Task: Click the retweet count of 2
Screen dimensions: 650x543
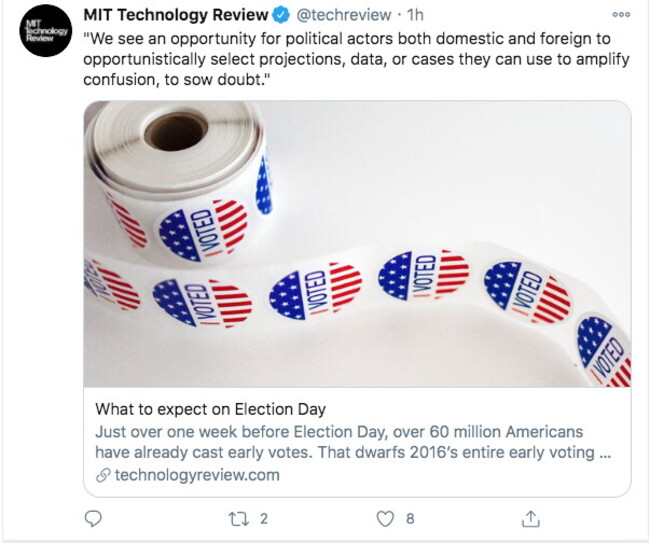Action: (x=264, y=518)
